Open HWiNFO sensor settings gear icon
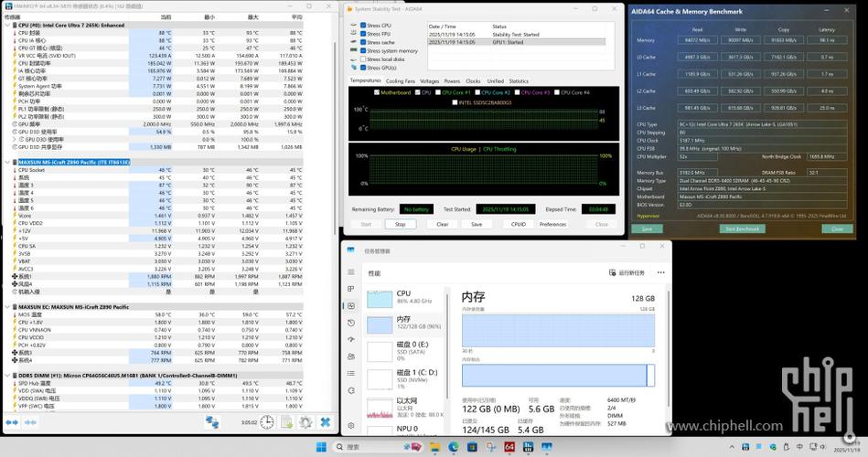The height and width of the screenshot is (457, 868). [x=305, y=422]
